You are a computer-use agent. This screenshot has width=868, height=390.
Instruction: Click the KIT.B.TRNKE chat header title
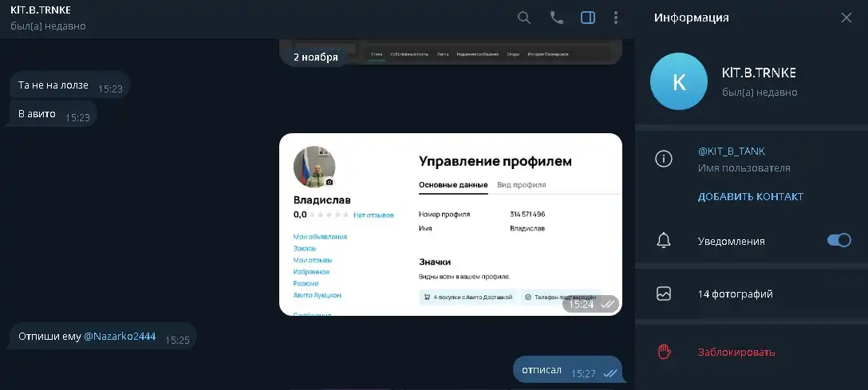[x=41, y=10]
